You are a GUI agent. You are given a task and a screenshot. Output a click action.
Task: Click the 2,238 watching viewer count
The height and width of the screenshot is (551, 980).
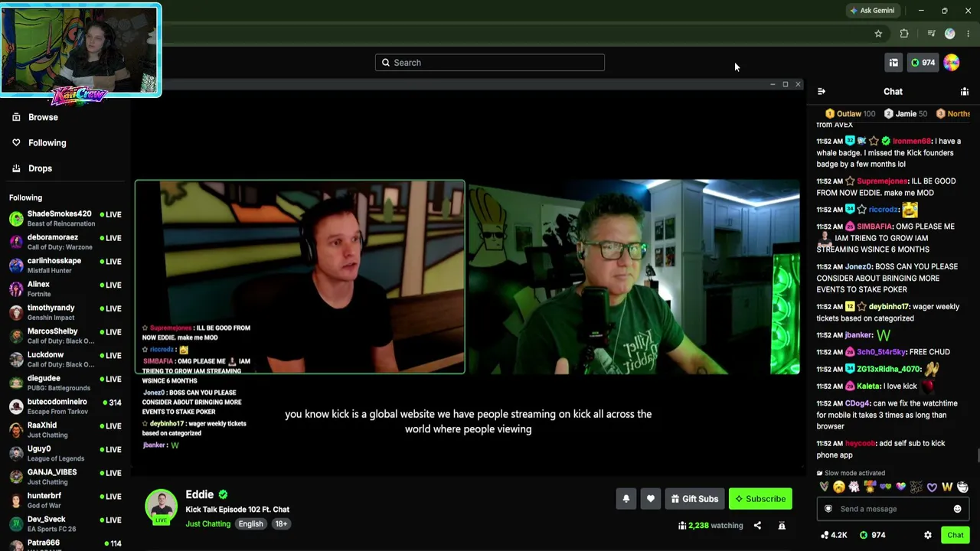[x=710, y=526]
